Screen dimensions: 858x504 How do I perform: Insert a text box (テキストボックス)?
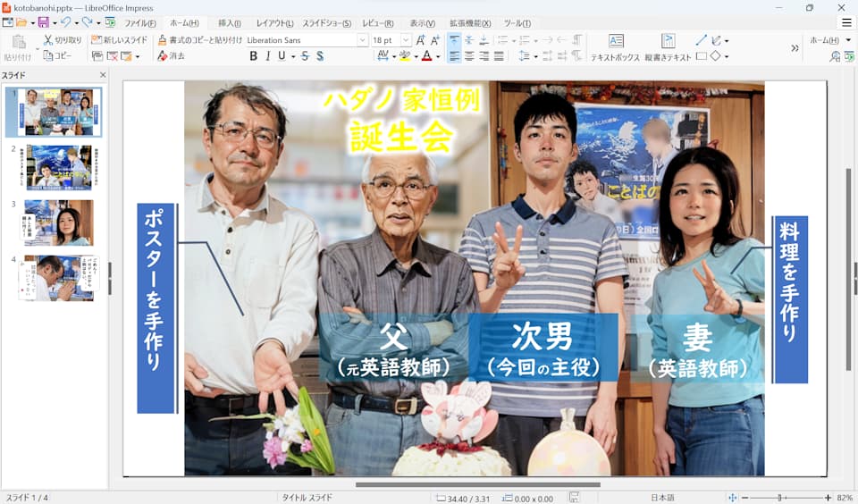(616, 46)
